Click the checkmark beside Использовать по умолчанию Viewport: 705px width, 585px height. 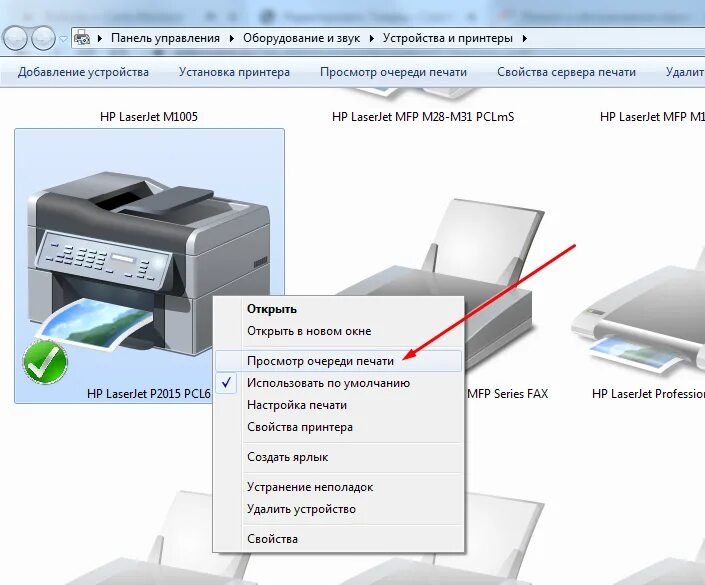(227, 383)
